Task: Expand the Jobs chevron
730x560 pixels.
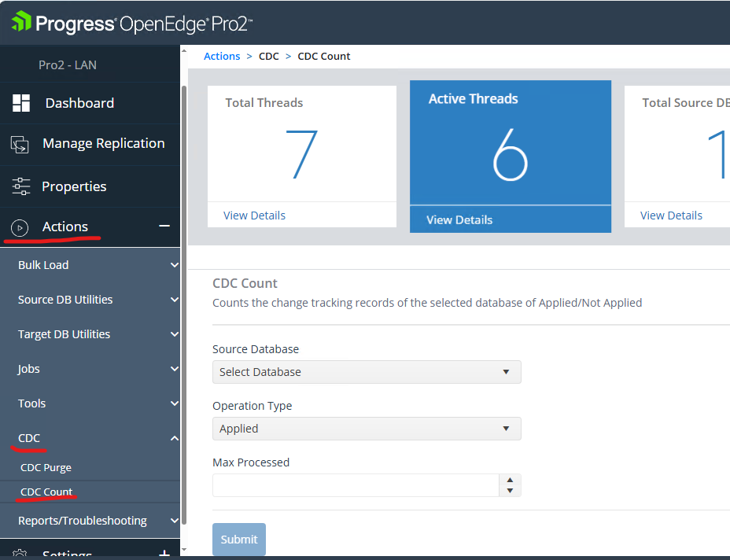Action: [175, 369]
